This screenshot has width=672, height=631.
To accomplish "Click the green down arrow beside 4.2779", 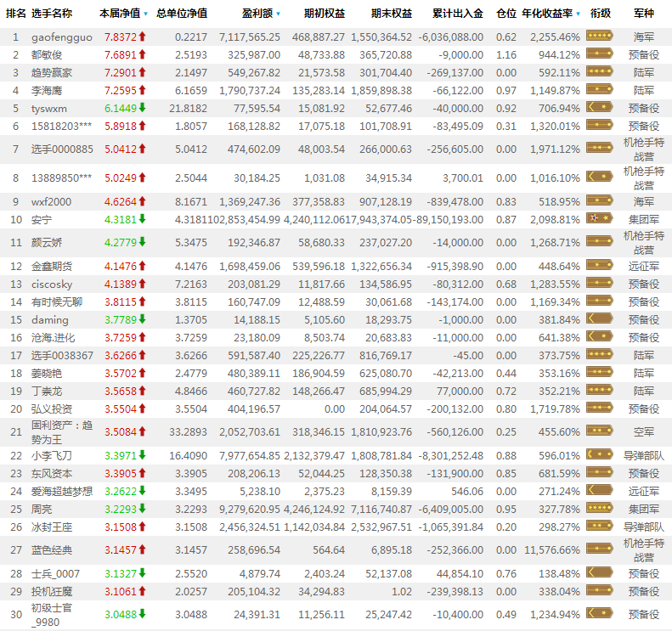I will pos(142,242).
